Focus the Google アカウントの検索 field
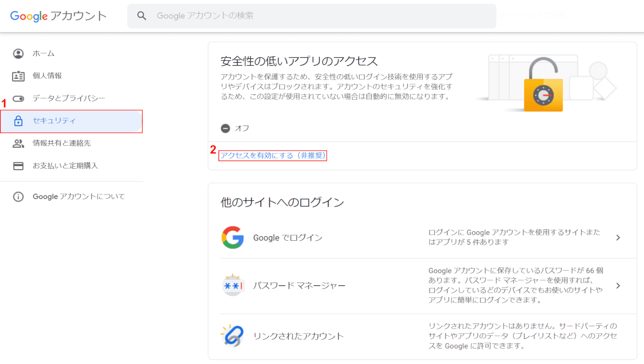Screen dimensions: 644x364 pos(311,16)
